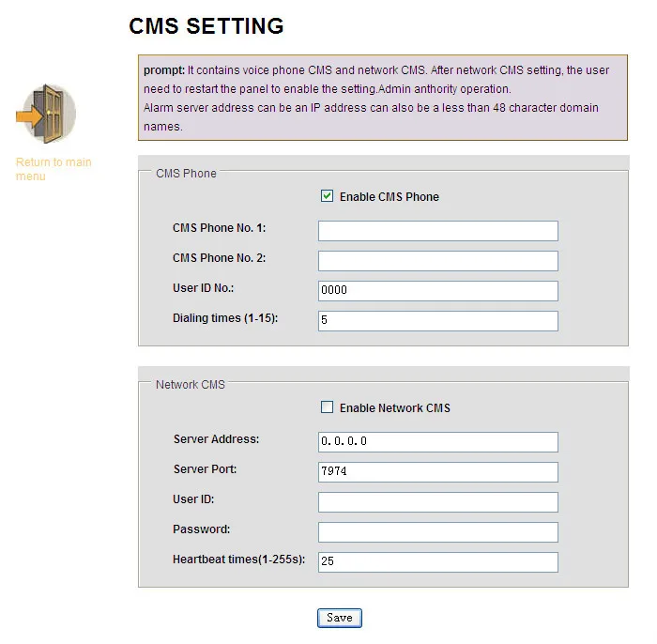Select the Heartbeat times field showing 25
The width and height of the screenshot is (657, 644).
[x=438, y=562]
